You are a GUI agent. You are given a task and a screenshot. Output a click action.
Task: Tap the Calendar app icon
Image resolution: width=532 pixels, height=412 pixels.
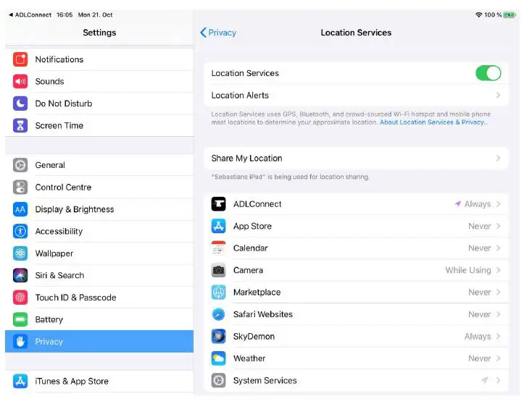[x=219, y=248]
